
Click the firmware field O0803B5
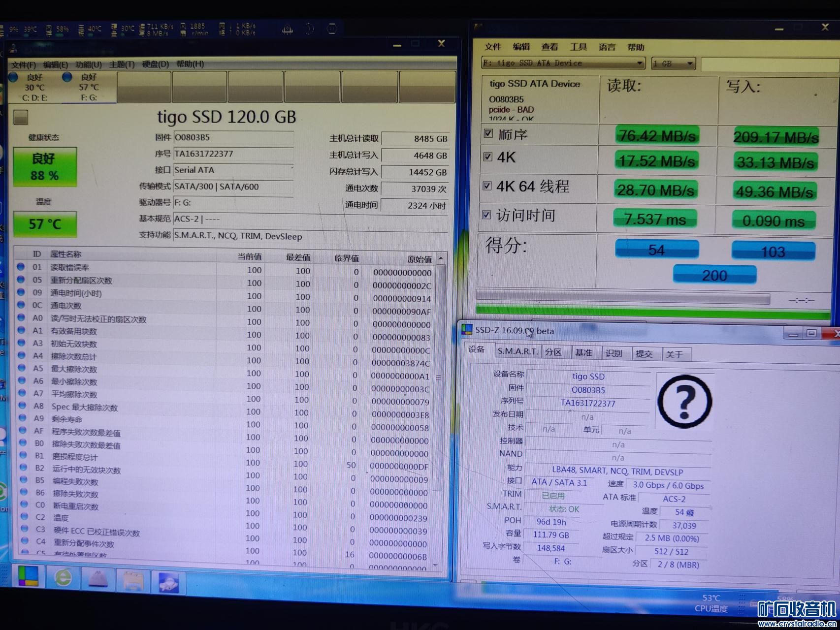pyautogui.click(x=233, y=138)
